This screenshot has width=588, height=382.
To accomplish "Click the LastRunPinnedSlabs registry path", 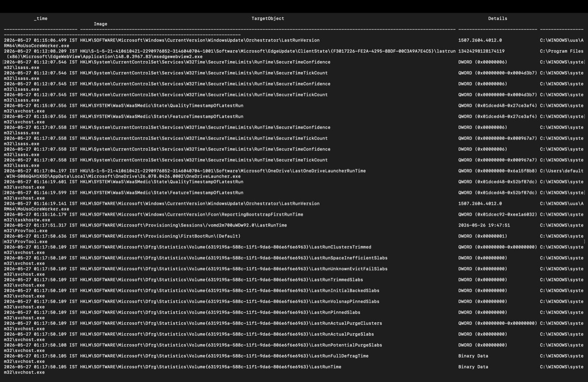I will [220, 313].
